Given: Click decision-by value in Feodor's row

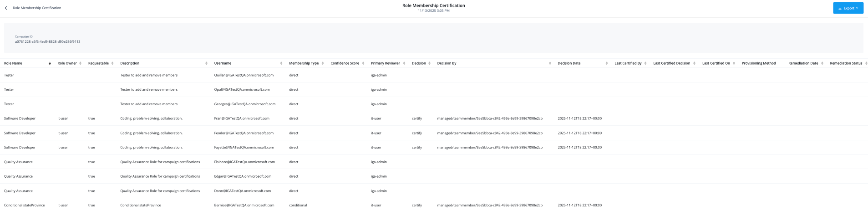Looking at the screenshot, I should (x=490, y=133).
